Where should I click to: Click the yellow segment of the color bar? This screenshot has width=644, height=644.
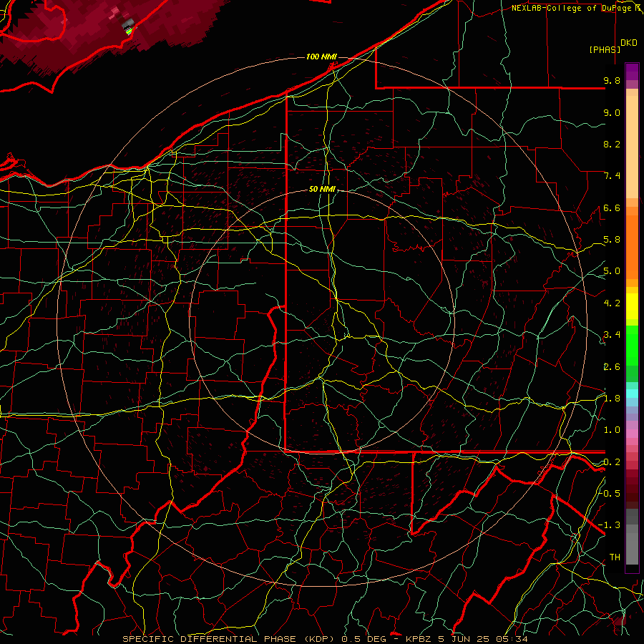(x=632, y=306)
